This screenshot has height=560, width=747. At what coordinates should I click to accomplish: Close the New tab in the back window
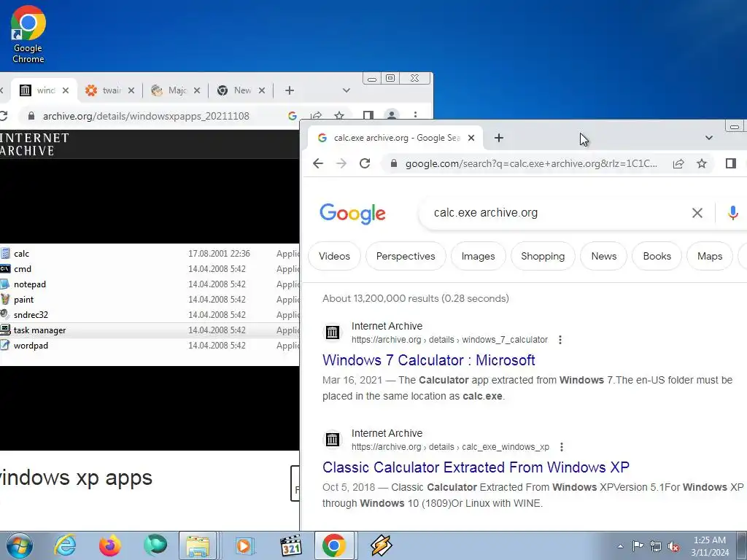262,90
